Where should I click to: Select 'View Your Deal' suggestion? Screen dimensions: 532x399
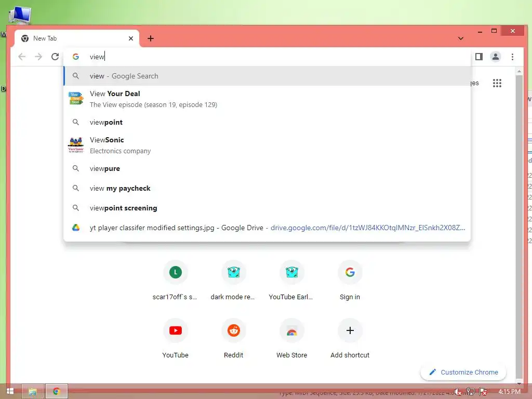(267, 99)
